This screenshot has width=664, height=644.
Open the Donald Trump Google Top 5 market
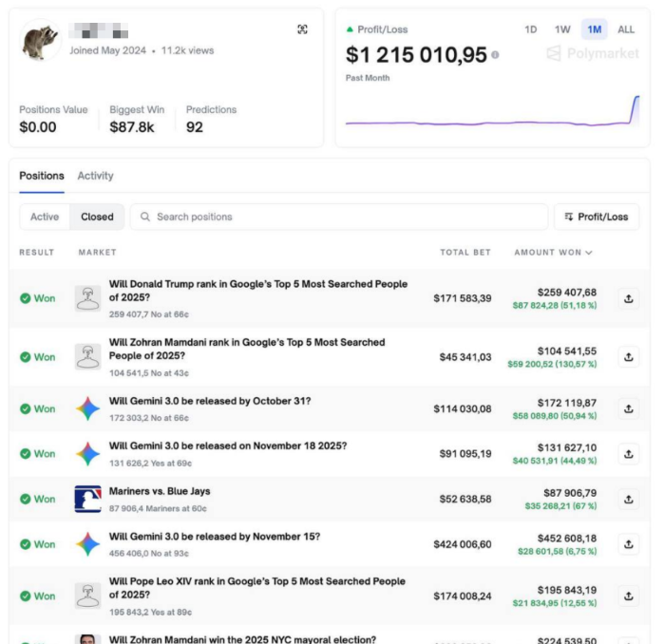coord(257,291)
